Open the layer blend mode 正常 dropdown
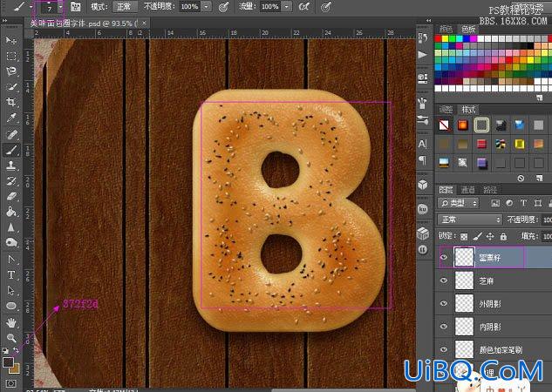This screenshot has height=392, width=552. click(469, 220)
